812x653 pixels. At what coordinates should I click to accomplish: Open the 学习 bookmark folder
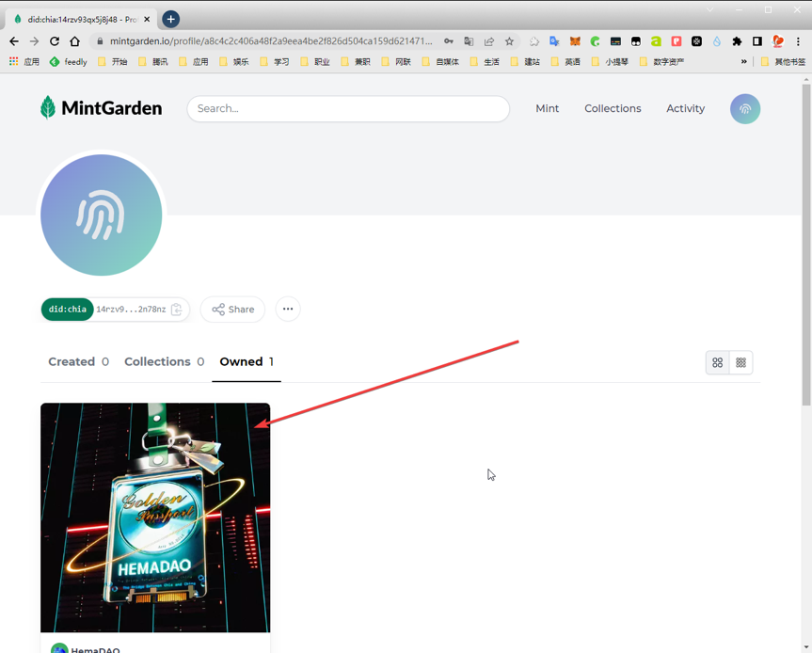(275, 61)
